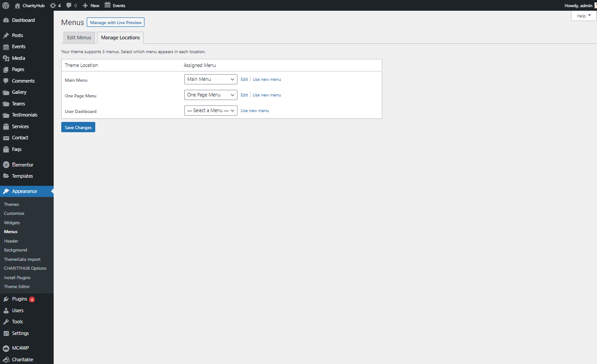Open the User Dashboard menu select dropdown

tap(211, 110)
